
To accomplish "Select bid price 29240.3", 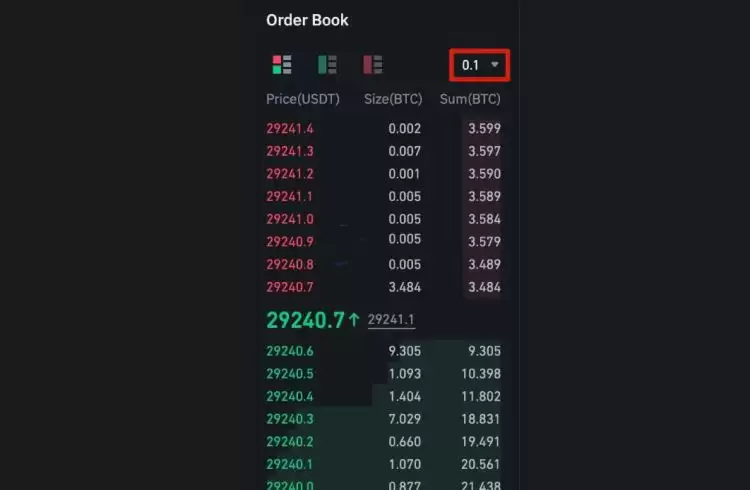I will [x=290, y=420].
